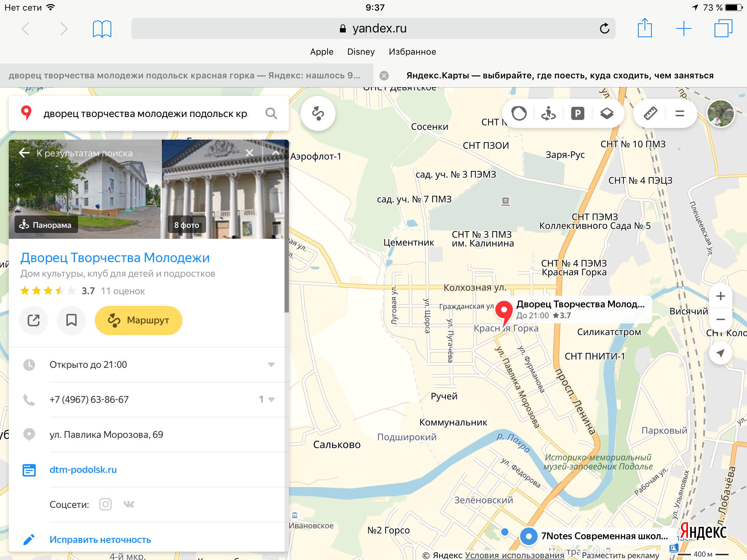Switch to the Яндекс.Карты Safari tab

coord(560,75)
